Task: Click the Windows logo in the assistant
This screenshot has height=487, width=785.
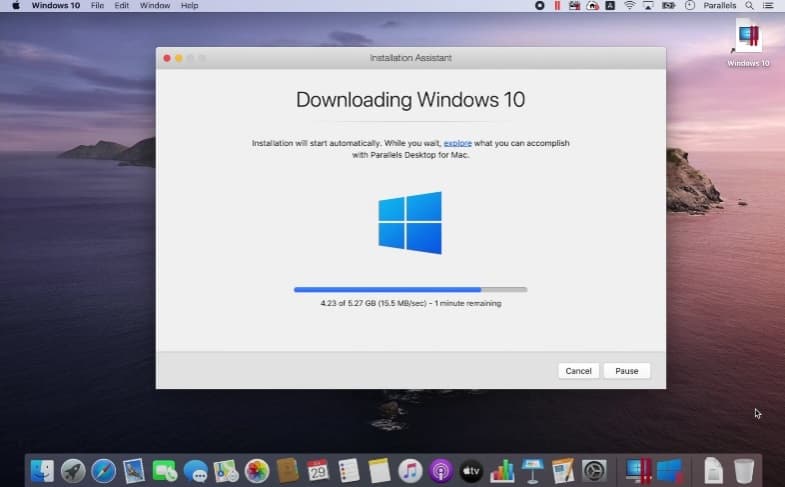Action: click(x=410, y=223)
